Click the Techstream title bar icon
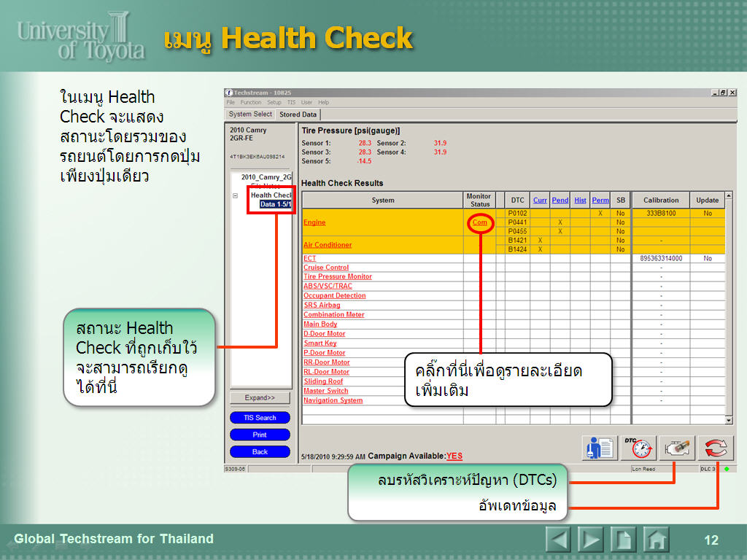Screen dimensions: 747x560 (x=228, y=93)
